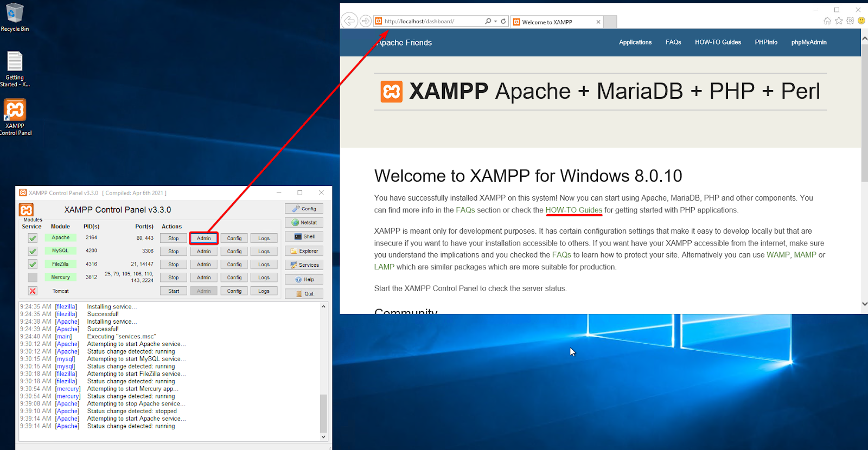The width and height of the screenshot is (868, 450).
Task: Start the Tomcat module
Action: 174,291
